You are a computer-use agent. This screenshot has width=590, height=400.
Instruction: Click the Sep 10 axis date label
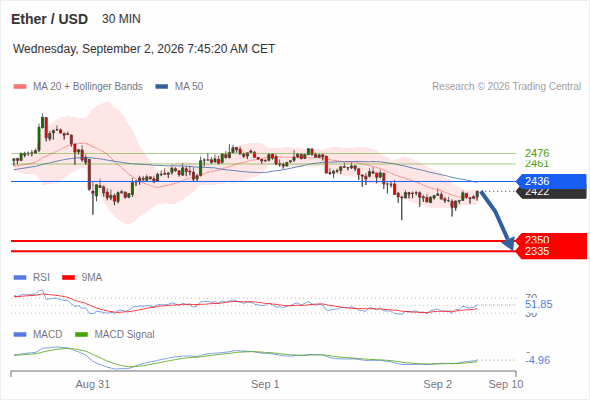pyautogui.click(x=506, y=384)
